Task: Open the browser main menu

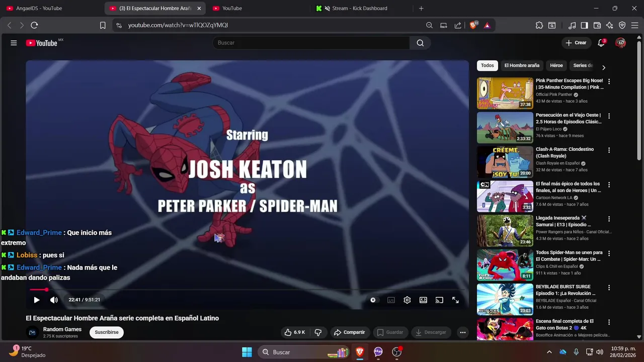Action: (x=635, y=25)
